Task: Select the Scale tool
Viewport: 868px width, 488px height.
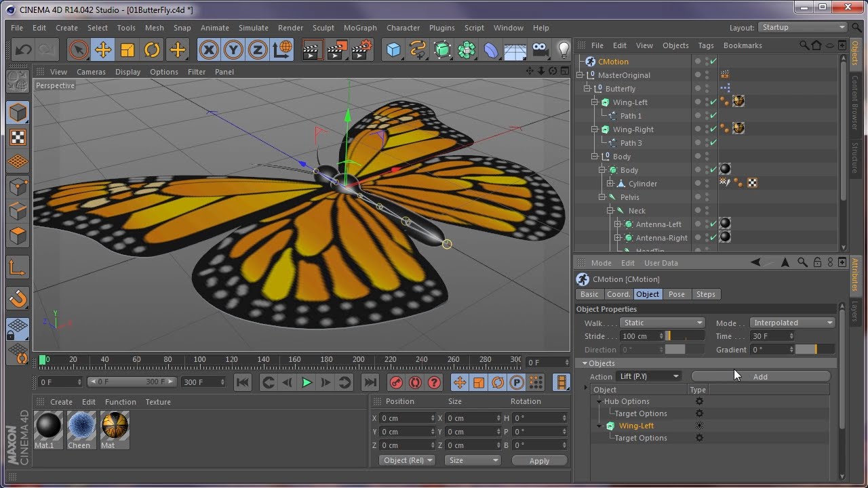Action: tap(127, 49)
